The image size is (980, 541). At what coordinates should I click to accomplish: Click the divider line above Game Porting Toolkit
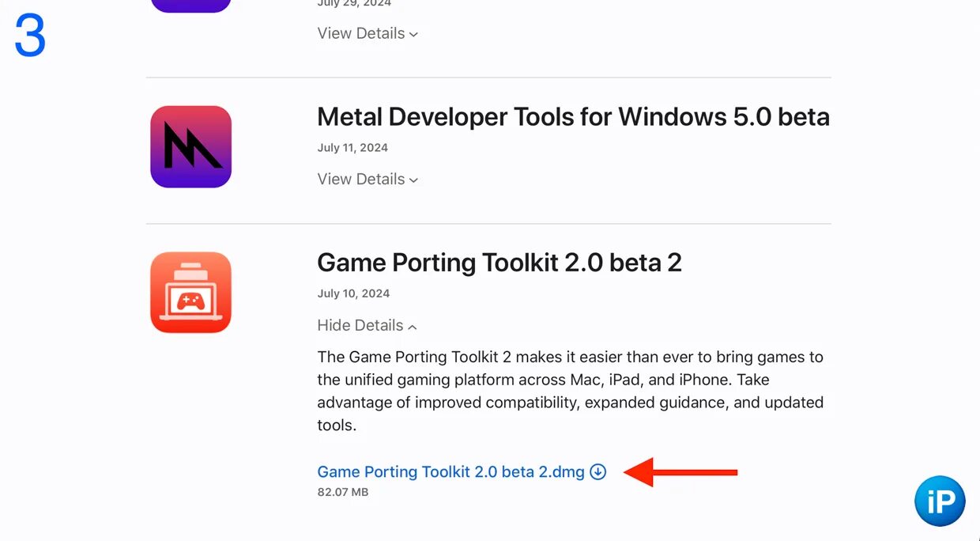point(488,224)
